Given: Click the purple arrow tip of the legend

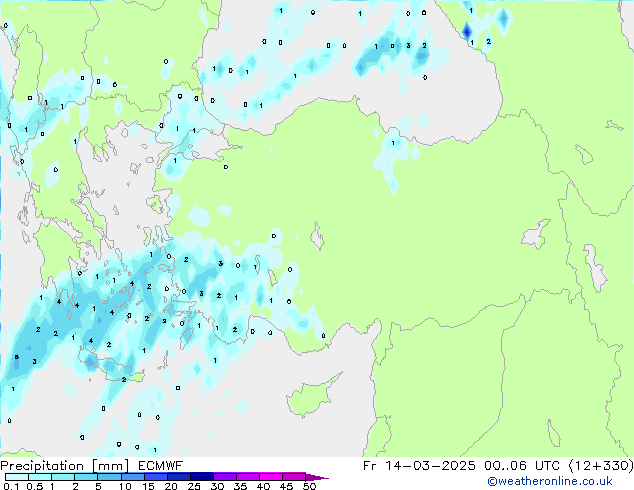Looking at the screenshot, I should [317, 477].
